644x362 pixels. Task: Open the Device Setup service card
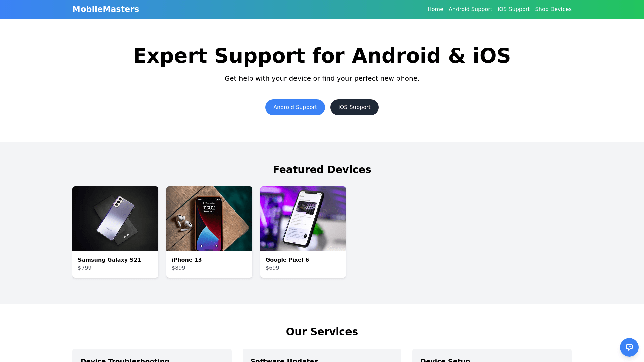click(x=492, y=355)
